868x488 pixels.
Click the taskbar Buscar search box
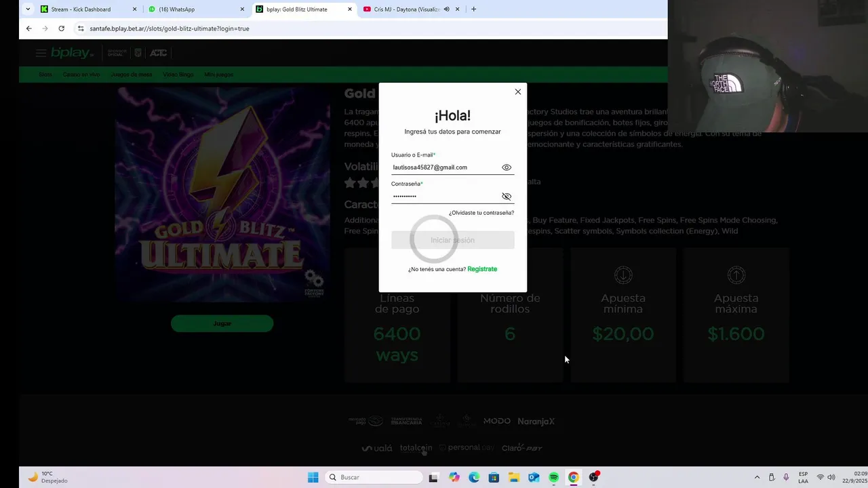click(x=374, y=477)
